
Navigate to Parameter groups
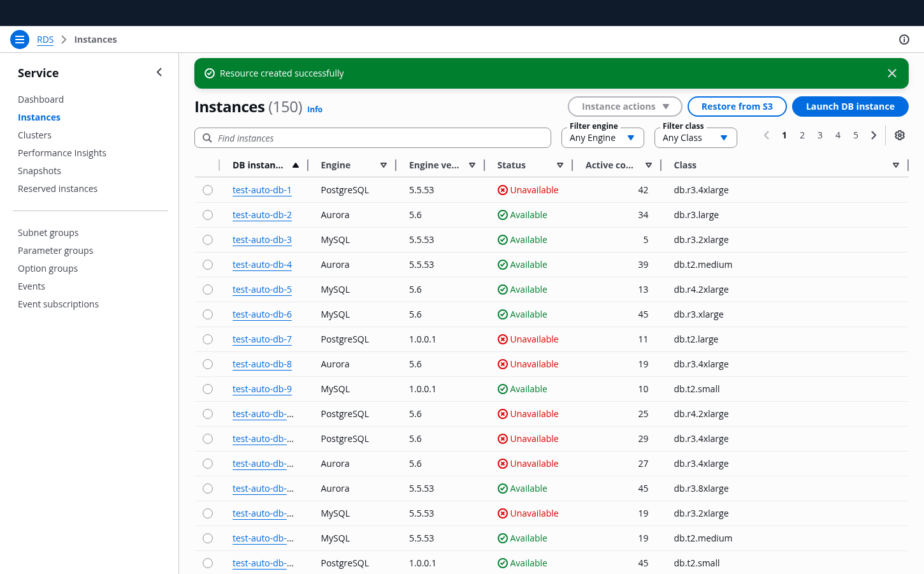click(55, 251)
